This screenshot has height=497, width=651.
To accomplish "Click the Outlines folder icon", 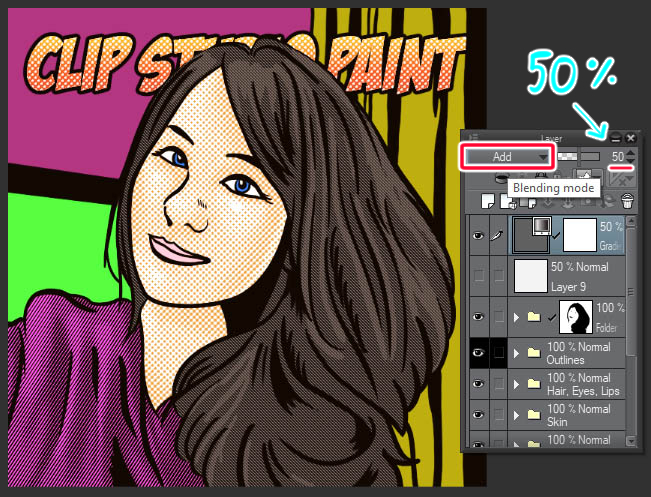I will click(534, 353).
